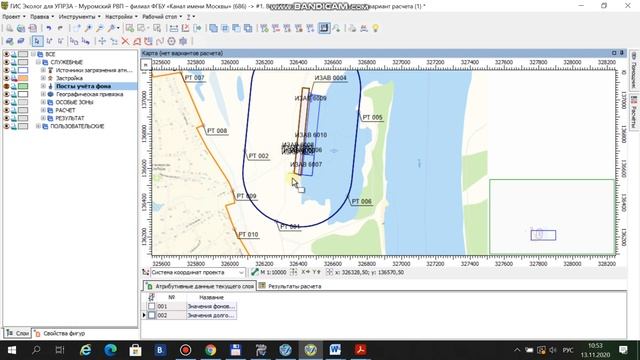Select the arrow pointer selection tool
The height and width of the screenshot is (360, 640).
37,41
